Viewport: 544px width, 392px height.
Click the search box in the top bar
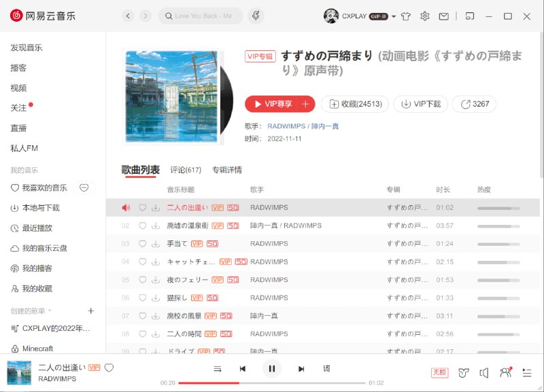tap(201, 15)
